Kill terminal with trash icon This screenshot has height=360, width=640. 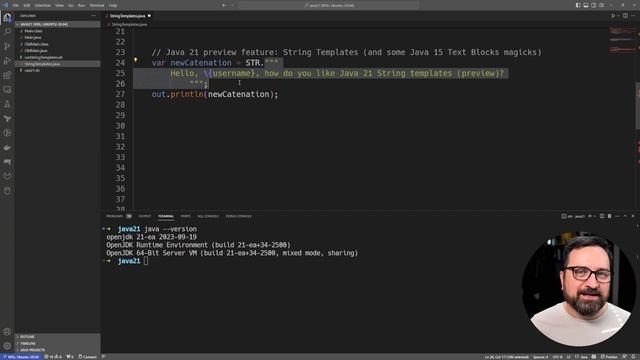609,216
